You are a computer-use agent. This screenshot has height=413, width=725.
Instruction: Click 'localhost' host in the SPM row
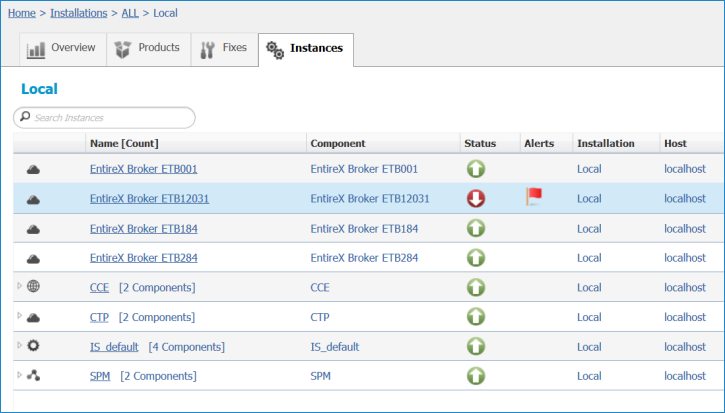click(x=685, y=376)
